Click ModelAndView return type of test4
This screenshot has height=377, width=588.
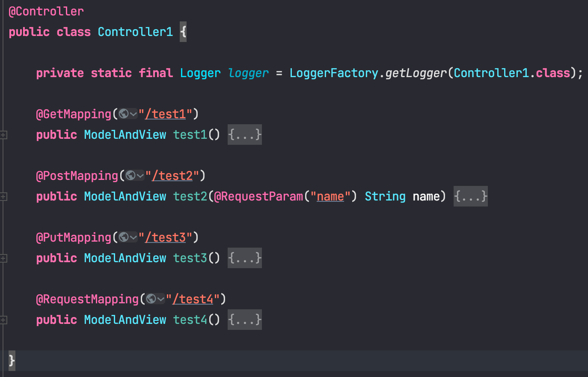point(125,320)
